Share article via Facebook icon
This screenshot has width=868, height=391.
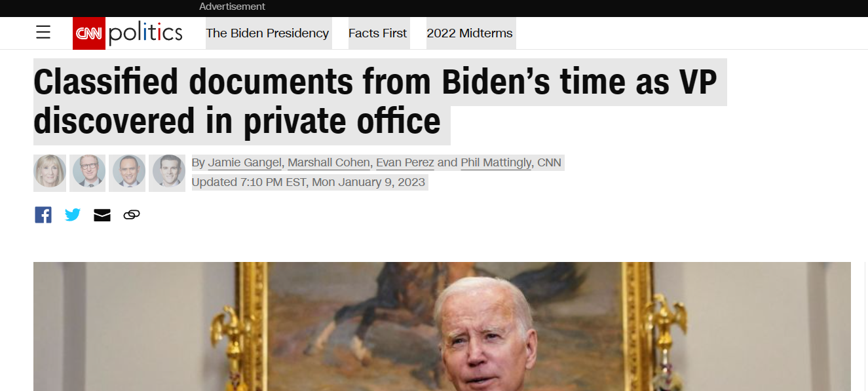[43, 215]
